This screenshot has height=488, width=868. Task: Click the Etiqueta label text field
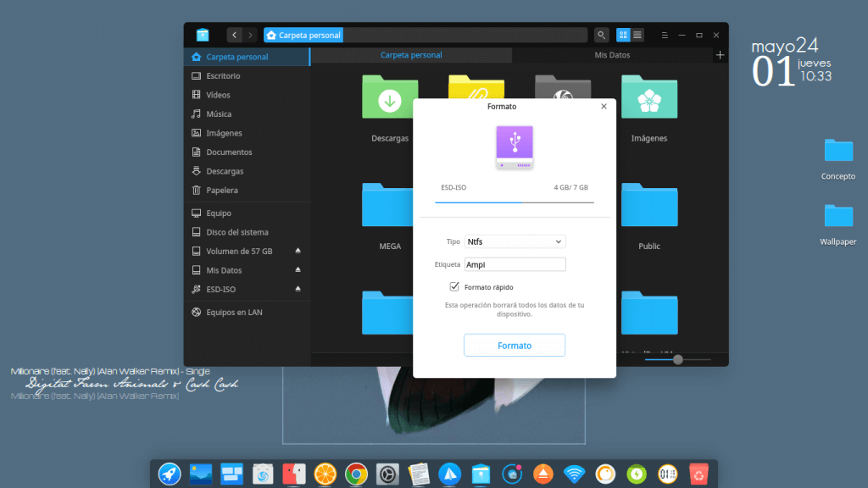(515, 264)
